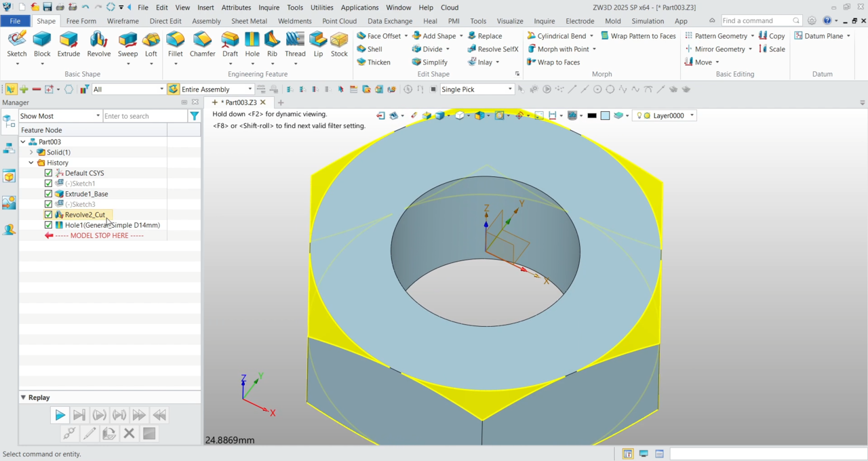The height and width of the screenshot is (461, 868).
Task: Select the Chamfer tool
Action: point(202,43)
